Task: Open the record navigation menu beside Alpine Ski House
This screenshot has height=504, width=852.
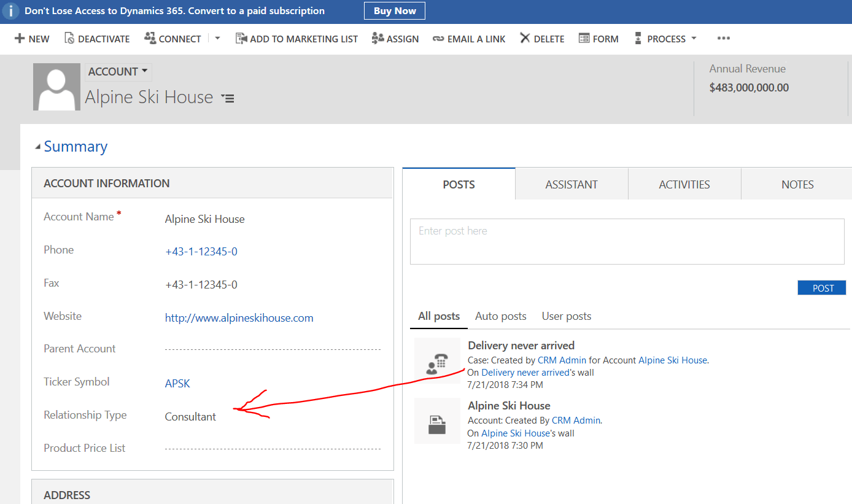Action: coord(228,98)
